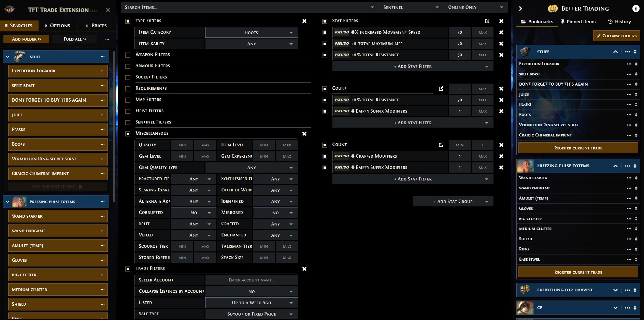Remove the second Count stat group
The height and width of the screenshot is (320, 644).
pyautogui.click(x=501, y=145)
